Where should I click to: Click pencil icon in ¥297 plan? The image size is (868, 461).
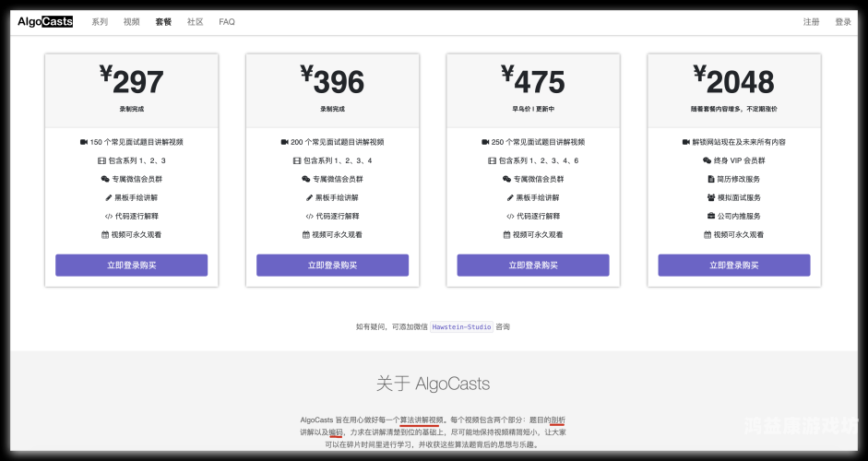click(x=109, y=197)
